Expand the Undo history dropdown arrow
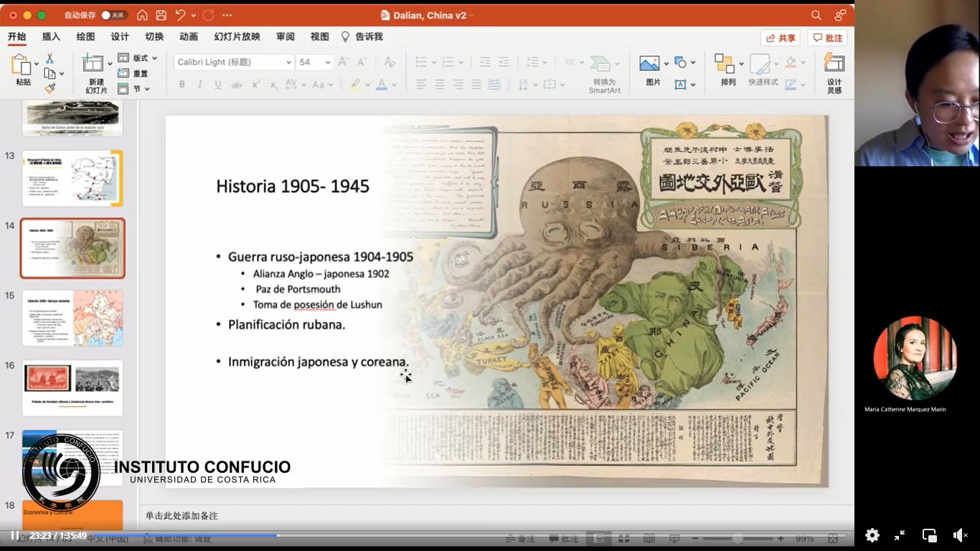This screenshot has height=551, width=980. coord(192,15)
